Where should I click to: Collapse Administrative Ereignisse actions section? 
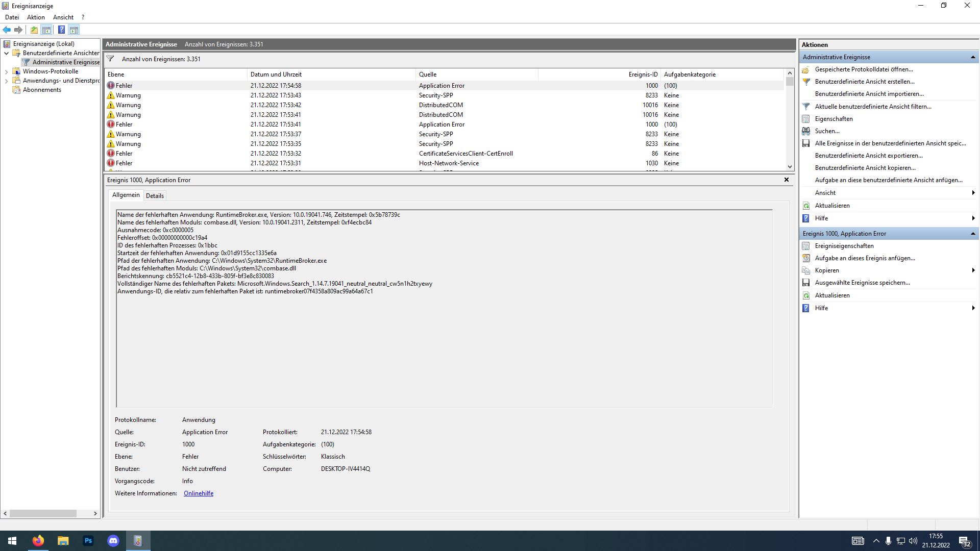coord(972,57)
